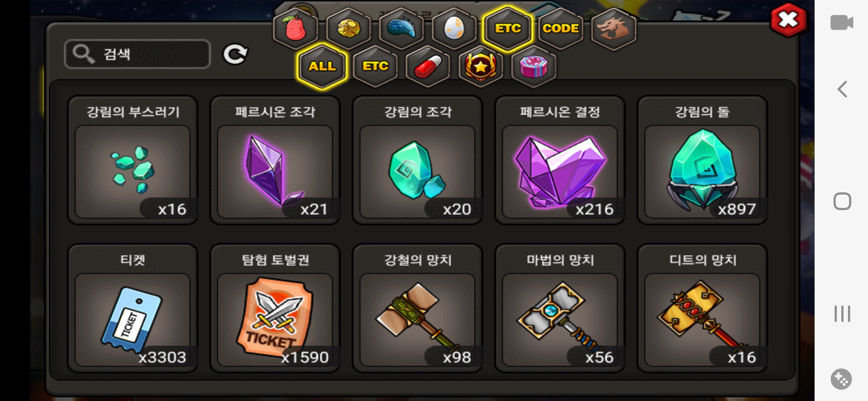Select the 마법의 망치 hammer item
Viewport: 868px width, 401px height.
coord(560,308)
